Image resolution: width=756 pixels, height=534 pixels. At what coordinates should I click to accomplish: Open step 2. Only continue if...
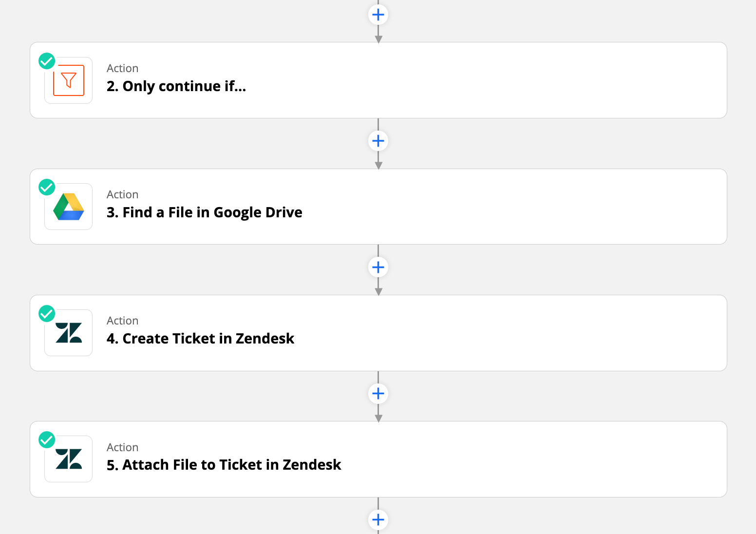[x=176, y=86]
